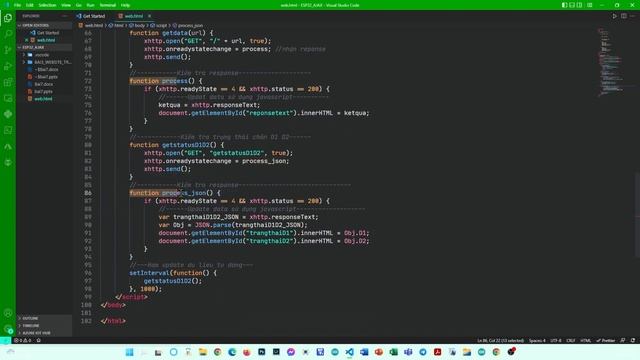The image size is (640, 360).
Task: Switch to the Get Started tab
Action: pos(91,16)
